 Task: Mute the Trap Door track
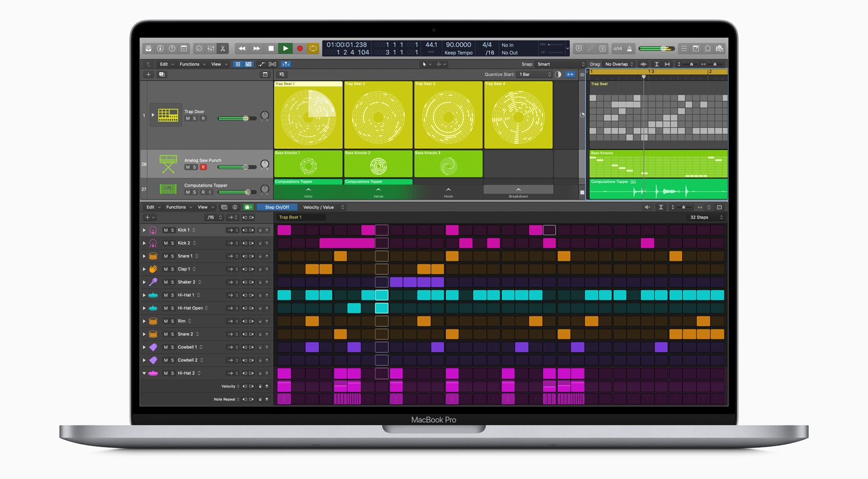point(188,118)
